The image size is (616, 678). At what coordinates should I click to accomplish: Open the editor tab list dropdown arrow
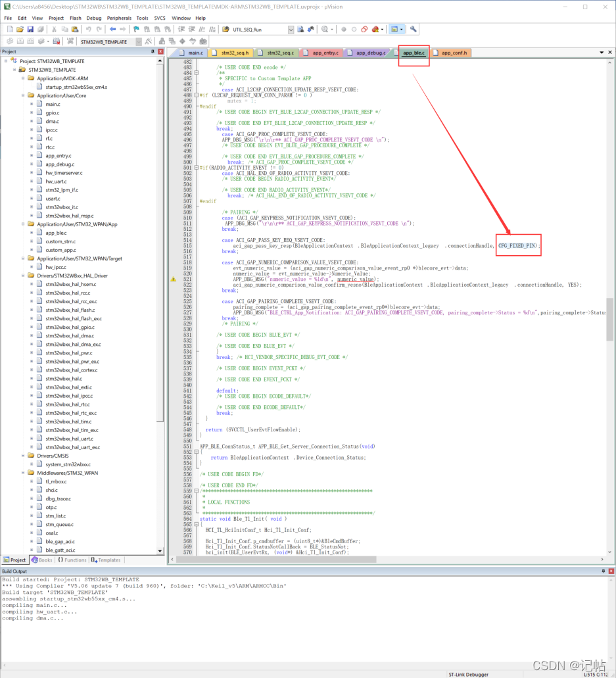[x=602, y=53]
